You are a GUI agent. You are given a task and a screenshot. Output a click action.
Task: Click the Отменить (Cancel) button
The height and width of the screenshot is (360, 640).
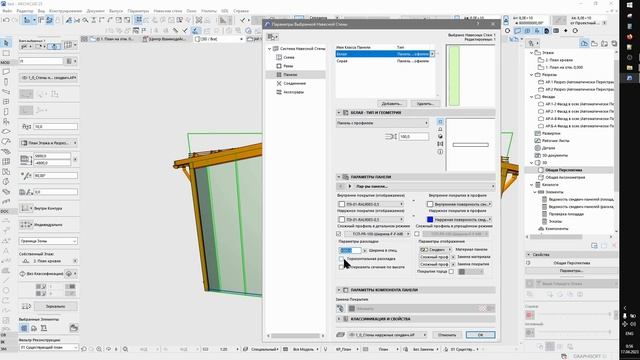click(x=447, y=335)
